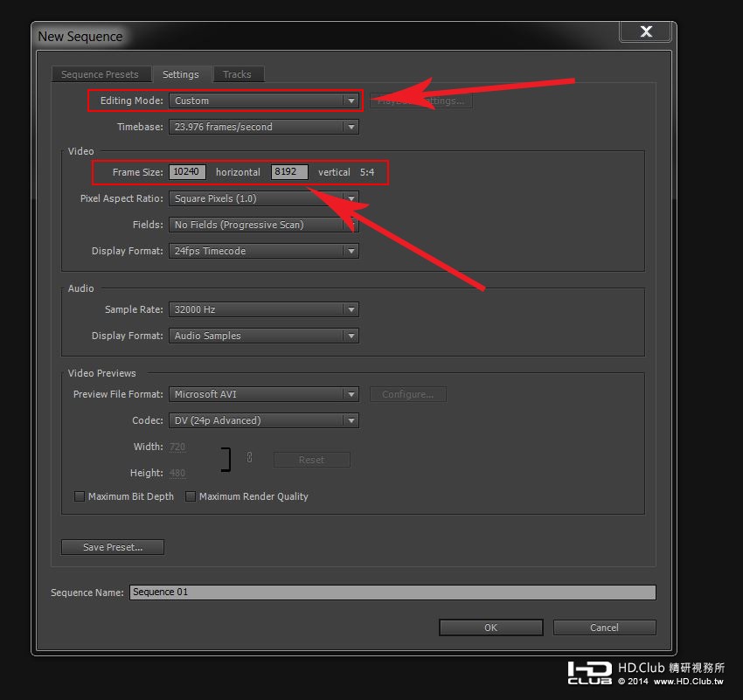
Task: Click the vertical frame size field
Action: pyautogui.click(x=289, y=172)
